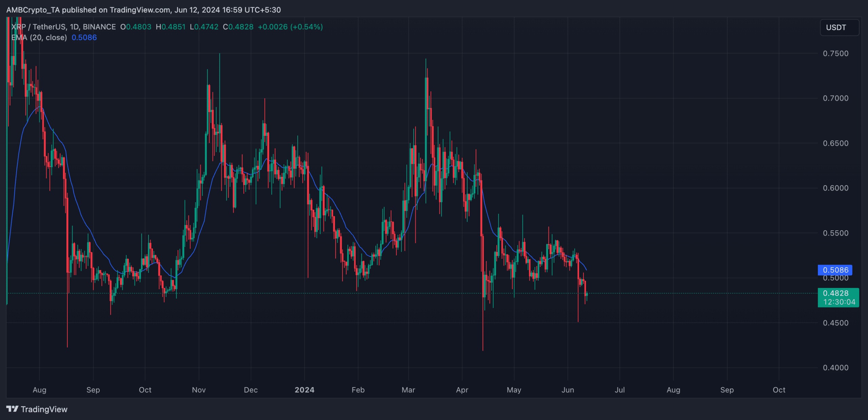Screen dimensions: 868x420
Task: Click the 0.5500 price axis label
Action: coord(835,233)
